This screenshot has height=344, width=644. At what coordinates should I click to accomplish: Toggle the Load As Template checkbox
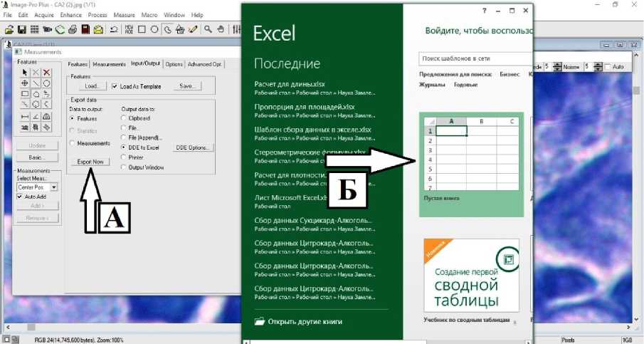tap(115, 86)
